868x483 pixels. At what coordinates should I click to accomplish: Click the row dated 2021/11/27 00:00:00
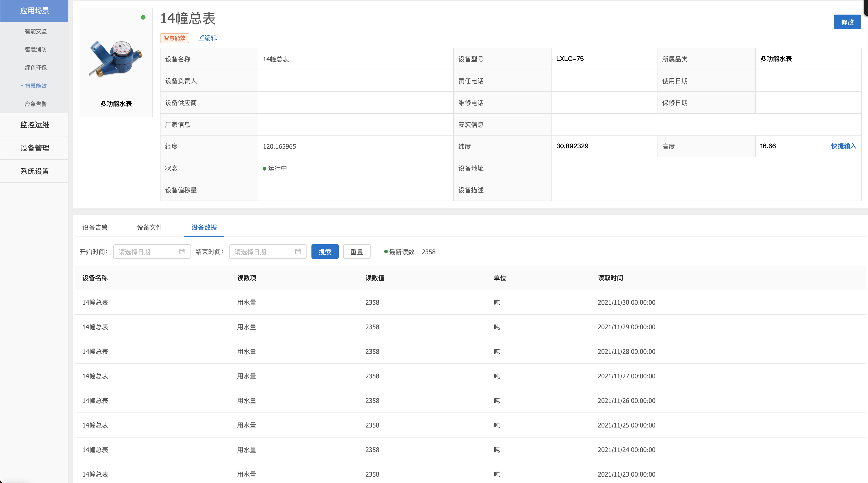tap(470, 376)
